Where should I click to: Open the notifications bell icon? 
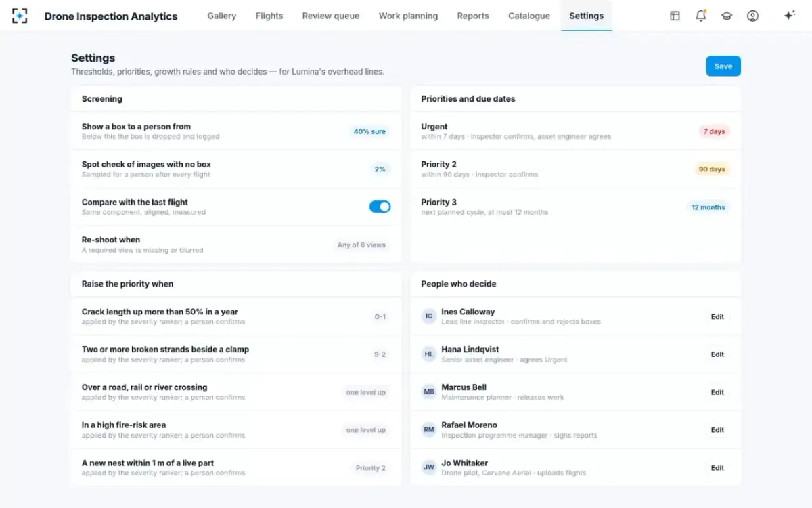[x=701, y=16]
